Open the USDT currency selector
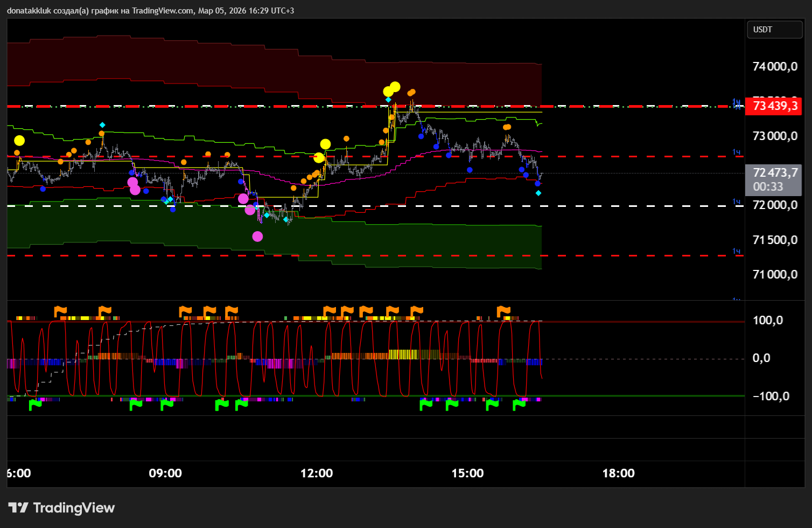 pyautogui.click(x=774, y=30)
